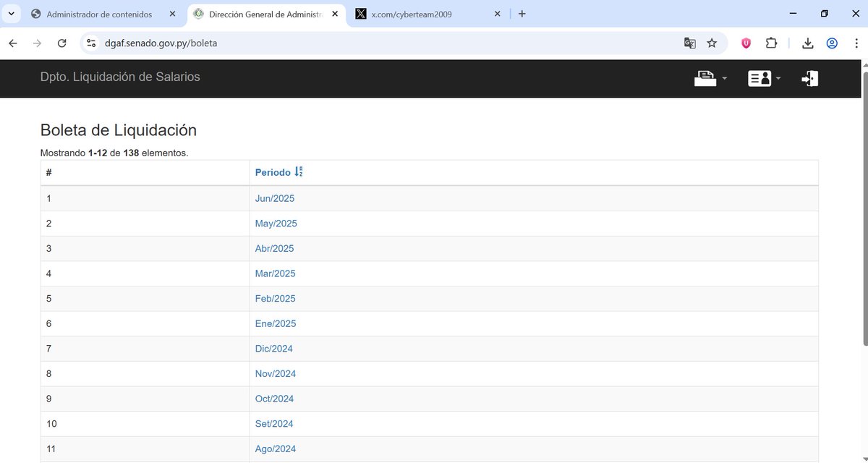Open the Ene/2025 boleta
The height and width of the screenshot is (463, 868).
[x=276, y=323]
